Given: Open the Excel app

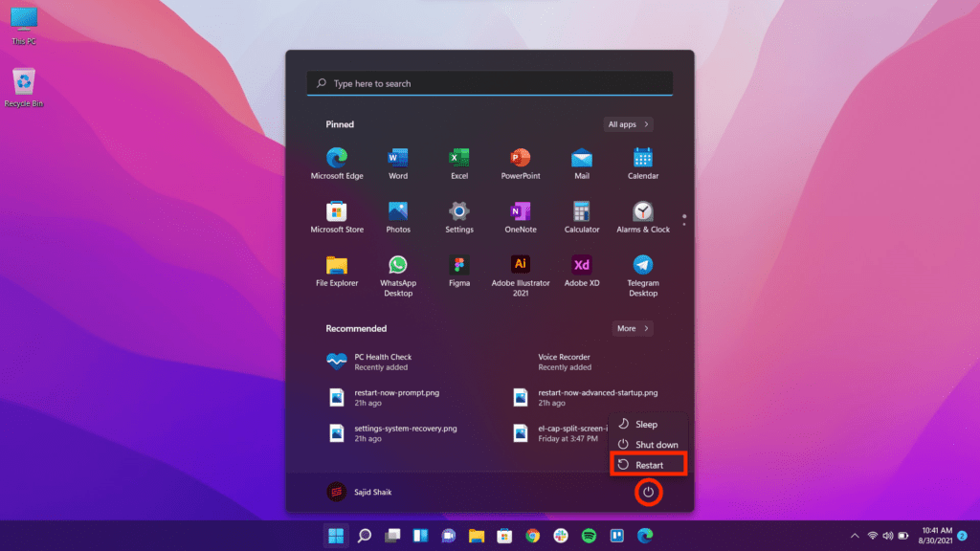Looking at the screenshot, I should click(x=458, y=164).
